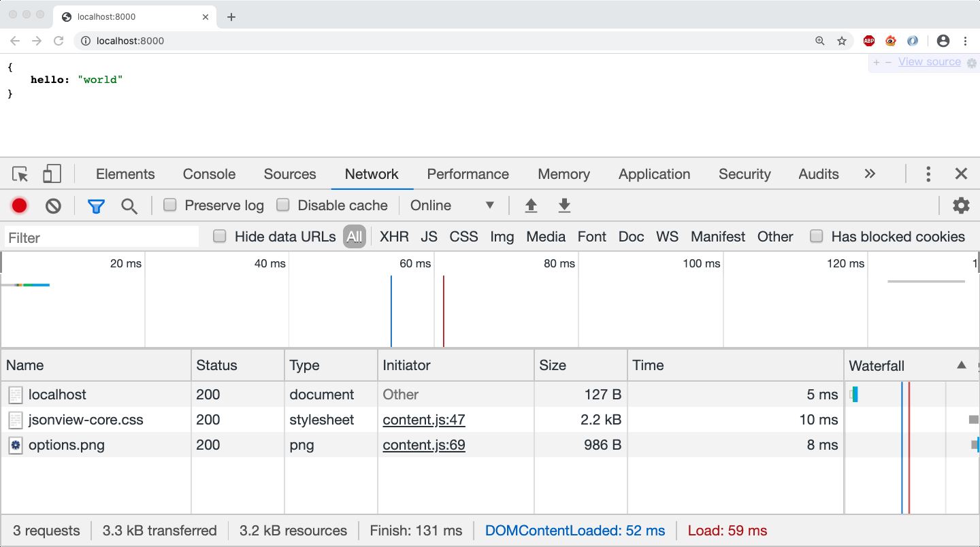Tick the Hide data URLs checkbox
The width and height of the screenshot is (980, 547).
220,236
